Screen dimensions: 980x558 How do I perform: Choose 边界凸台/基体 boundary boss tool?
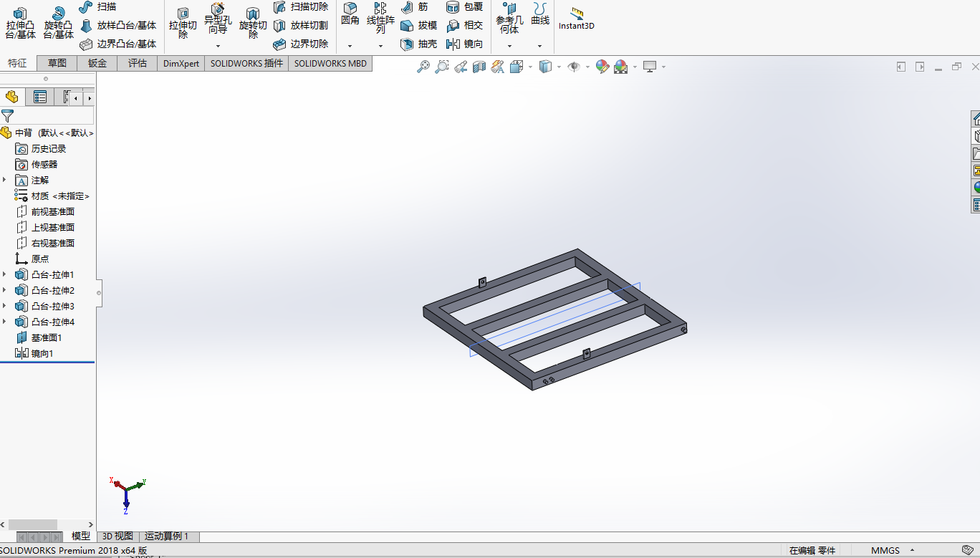pyautogui.click(x=117, y=44)
